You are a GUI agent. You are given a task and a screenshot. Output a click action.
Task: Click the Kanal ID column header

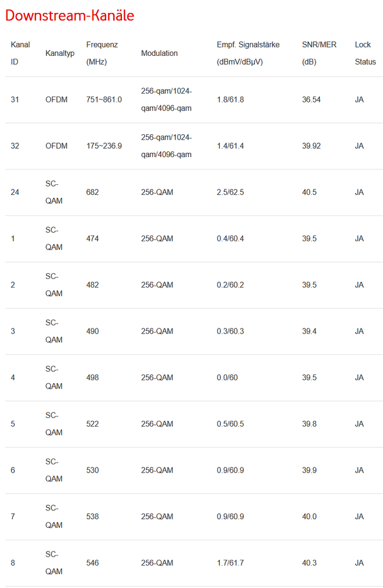[x=19, y=53]
